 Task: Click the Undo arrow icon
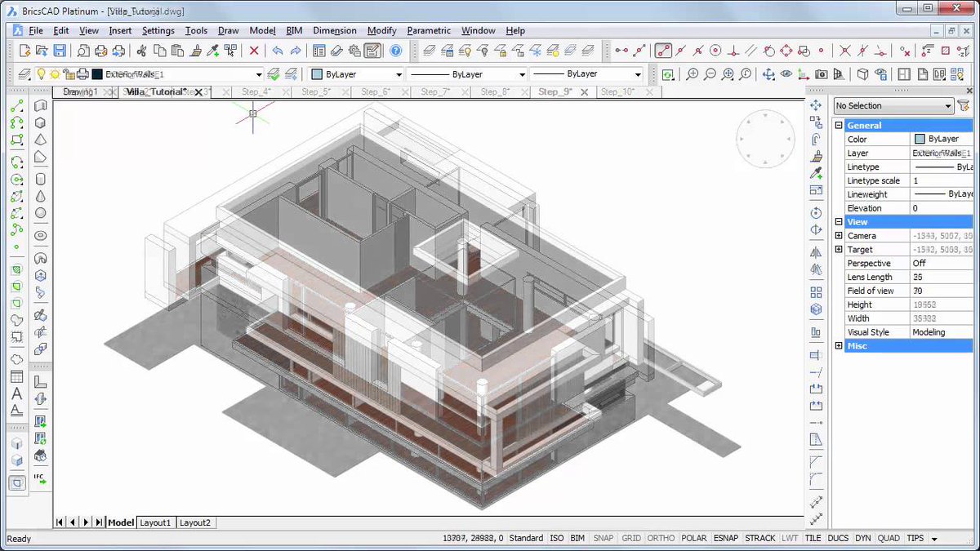tap(278, 51)
